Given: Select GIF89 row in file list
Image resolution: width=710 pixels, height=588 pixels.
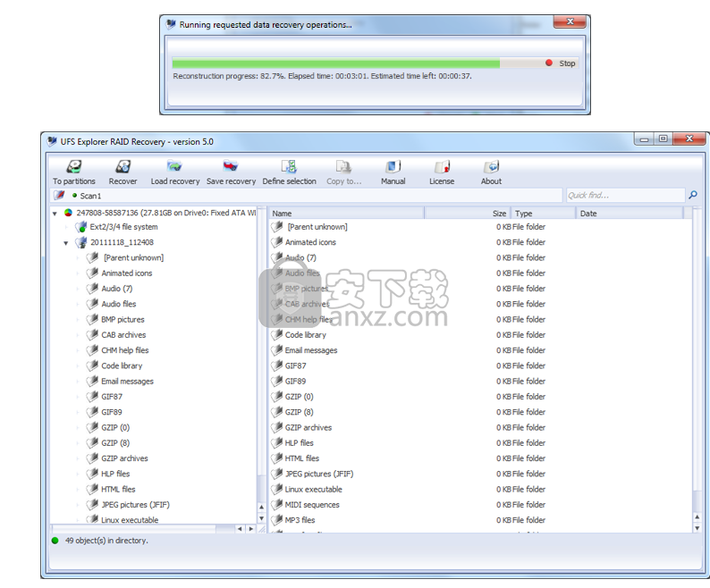Looking at the screenshot, I should point(480,382).
